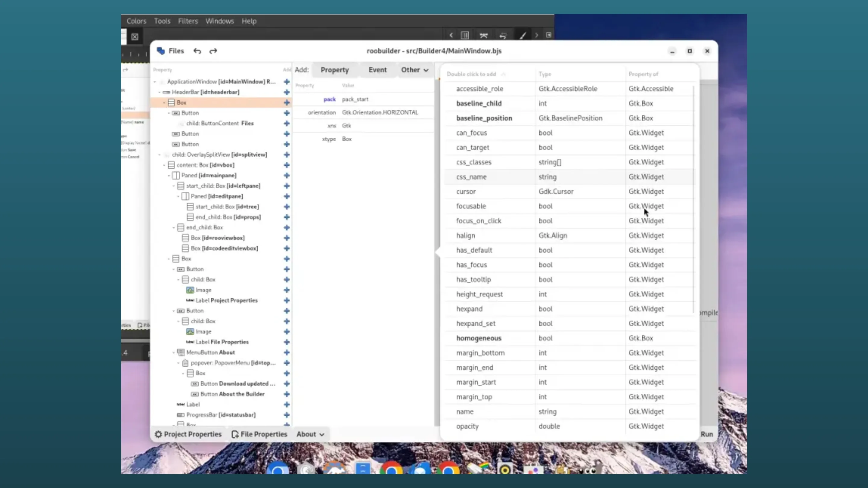This screenshot has height=488, width=868.
Task: Click plus icon for OverlaySplitView splitview row
Action: point(287,155)
